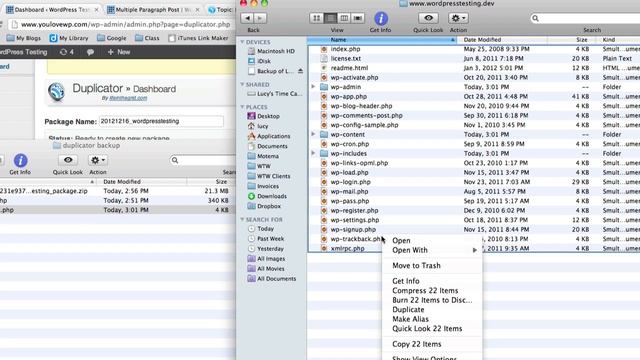Click search field in duplicator backup window
Screen dimensions: 640x360
tap(203, 160)
